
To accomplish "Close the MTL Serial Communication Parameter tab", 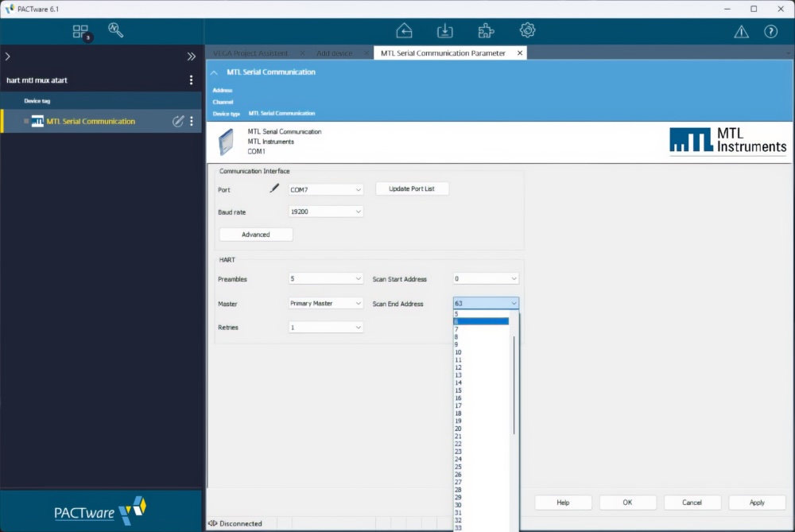I will 520,53.
